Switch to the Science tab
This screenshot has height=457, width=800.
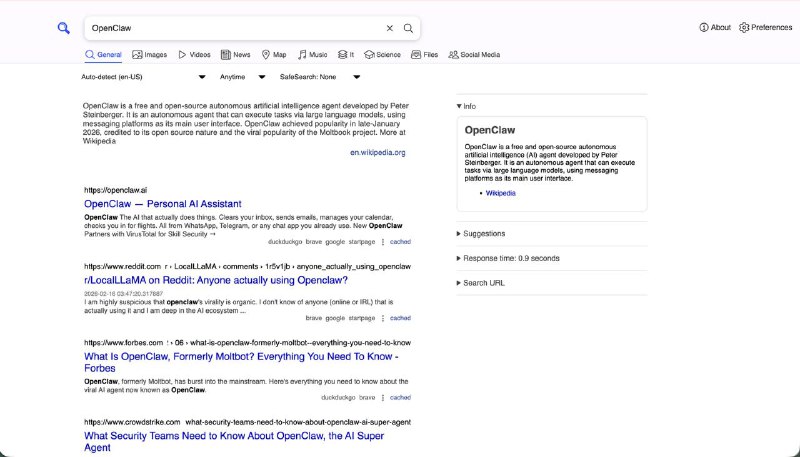(382, 55)
